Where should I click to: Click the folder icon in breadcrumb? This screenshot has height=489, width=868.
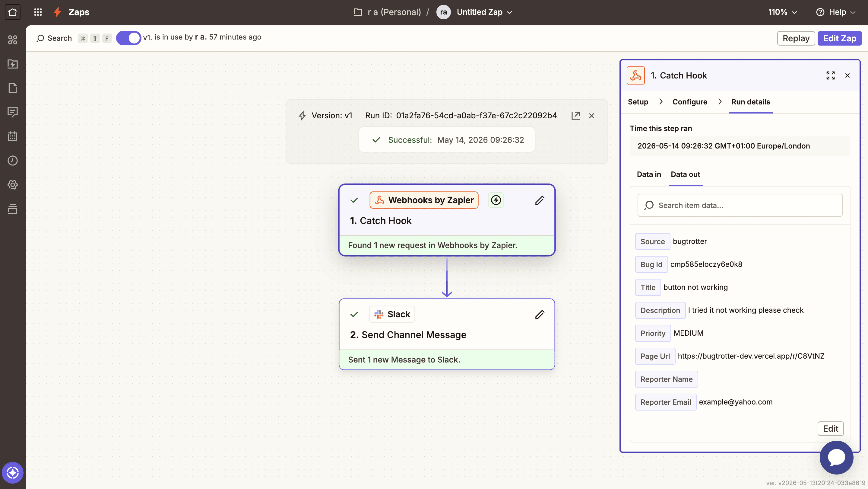pyautogui.click(x=358, y=12)
